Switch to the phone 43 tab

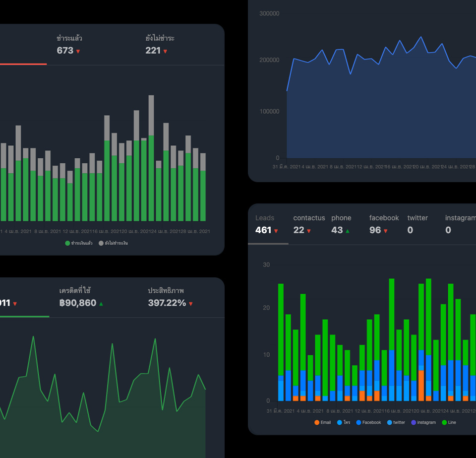[342, 224]
